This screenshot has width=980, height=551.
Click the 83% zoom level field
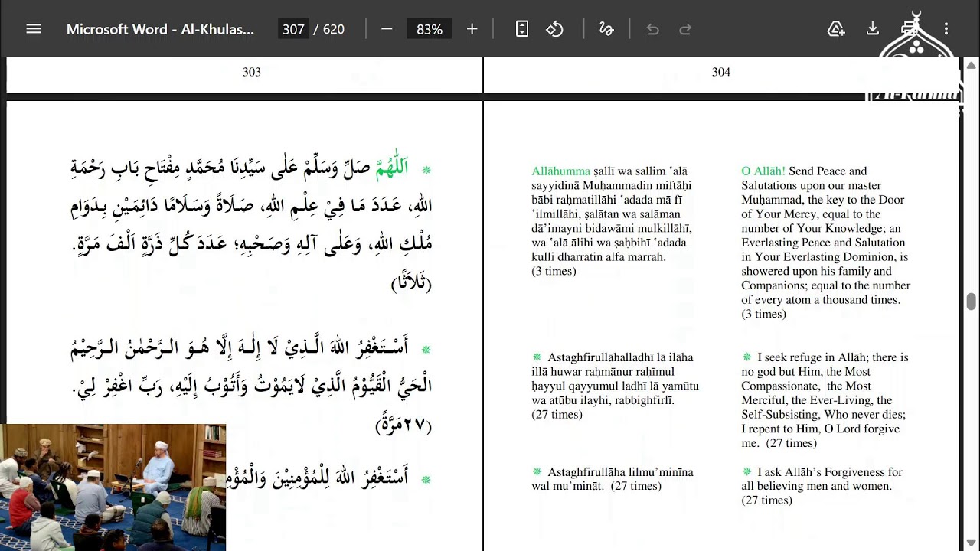[430, 29]
